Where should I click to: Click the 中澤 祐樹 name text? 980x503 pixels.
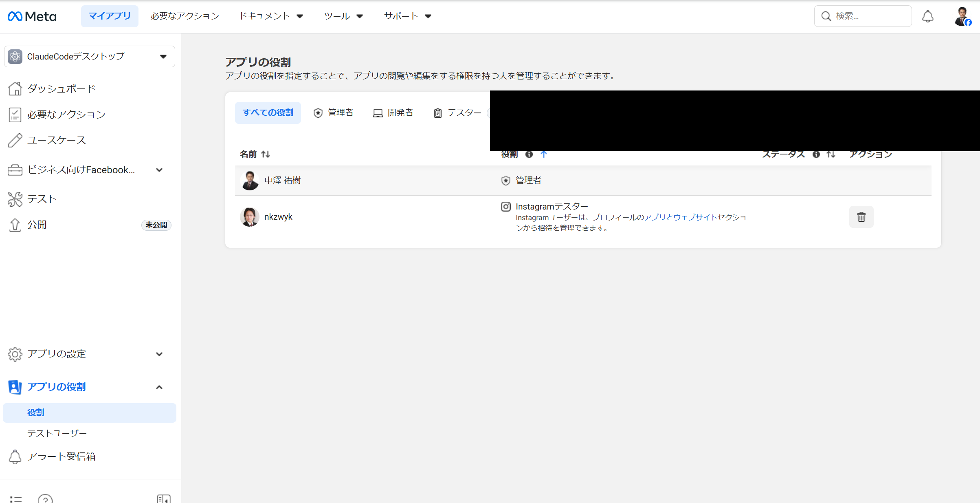tap(283, 180)
